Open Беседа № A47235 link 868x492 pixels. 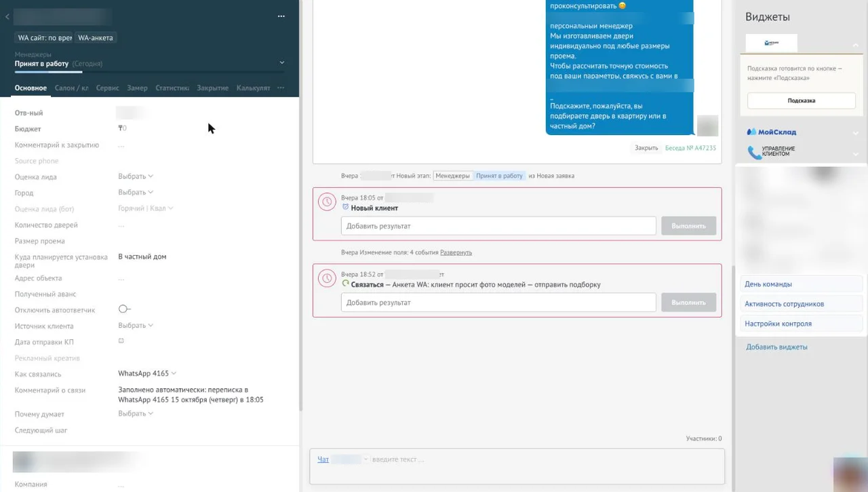click(690, 148)
